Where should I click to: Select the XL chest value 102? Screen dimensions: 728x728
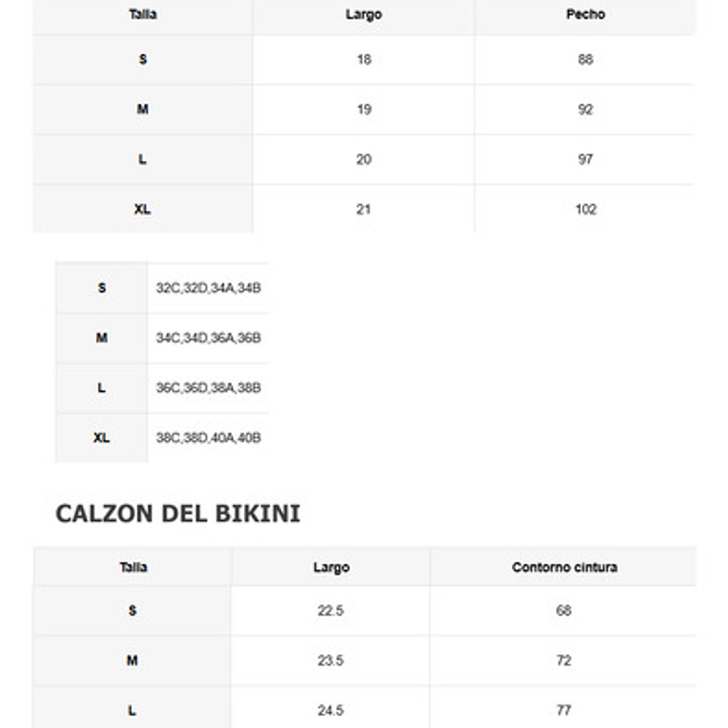(585, 209)
